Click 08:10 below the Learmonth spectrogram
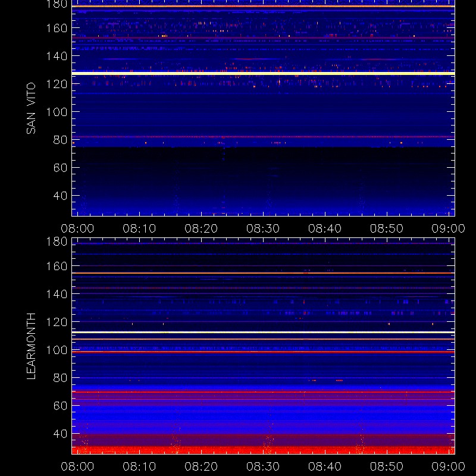 139,466
